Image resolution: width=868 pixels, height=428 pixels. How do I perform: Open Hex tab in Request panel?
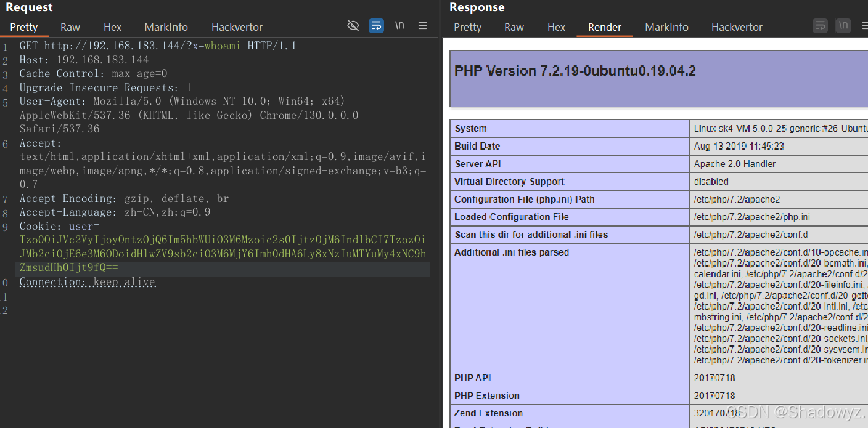113,27
